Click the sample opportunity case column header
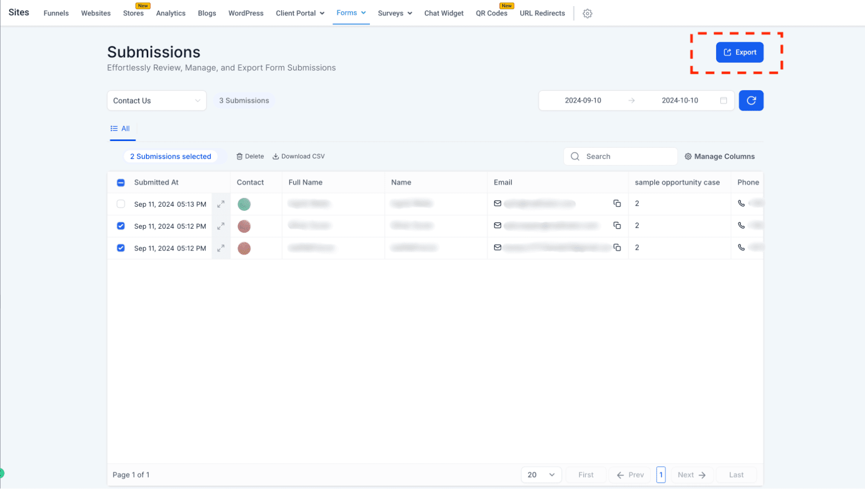 pyautogui.click(x=677, y=182)
